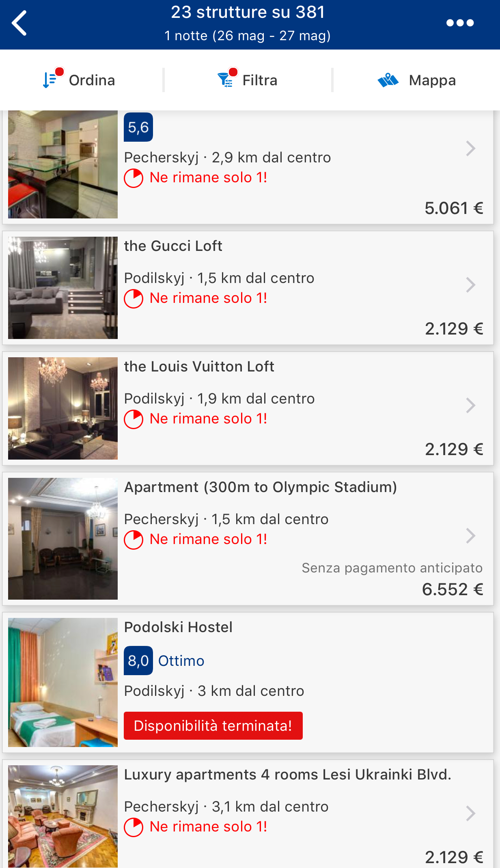The image size is (500, 868).
Task: Tap the Louis Vuitton Loft photo thumbnail
Action: coord(63,408)
